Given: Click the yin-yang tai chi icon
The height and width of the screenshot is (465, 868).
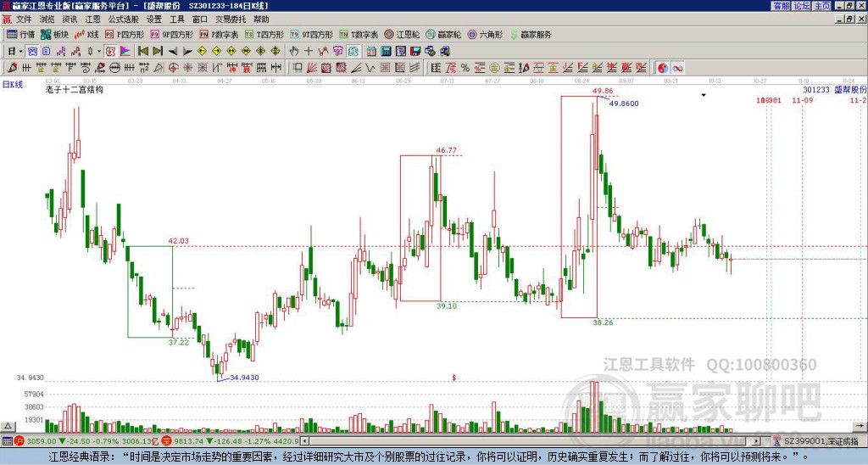Looking at the screenshot, I should (x=663, y=68).
